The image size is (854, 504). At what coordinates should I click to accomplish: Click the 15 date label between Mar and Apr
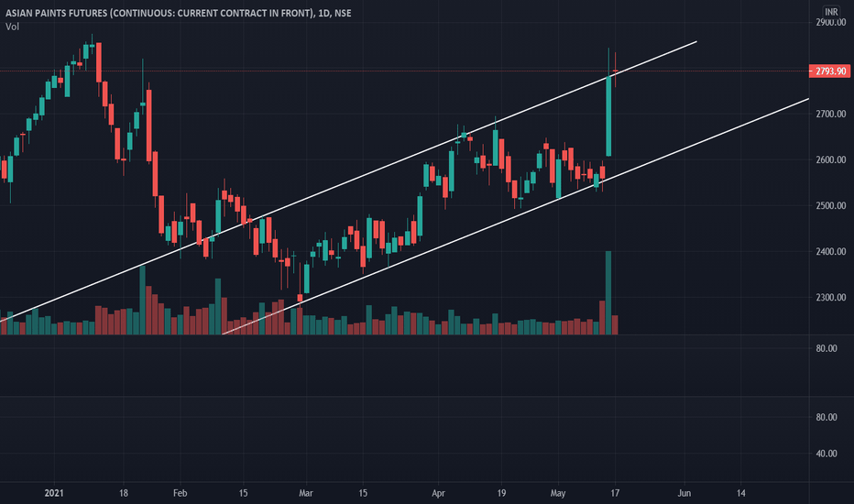point(363,493)
